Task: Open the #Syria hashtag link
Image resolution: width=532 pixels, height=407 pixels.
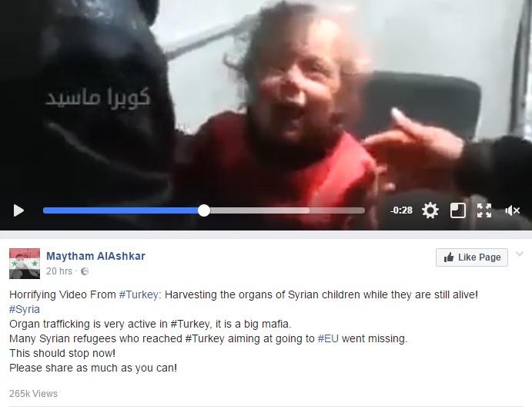Action: 25,309
